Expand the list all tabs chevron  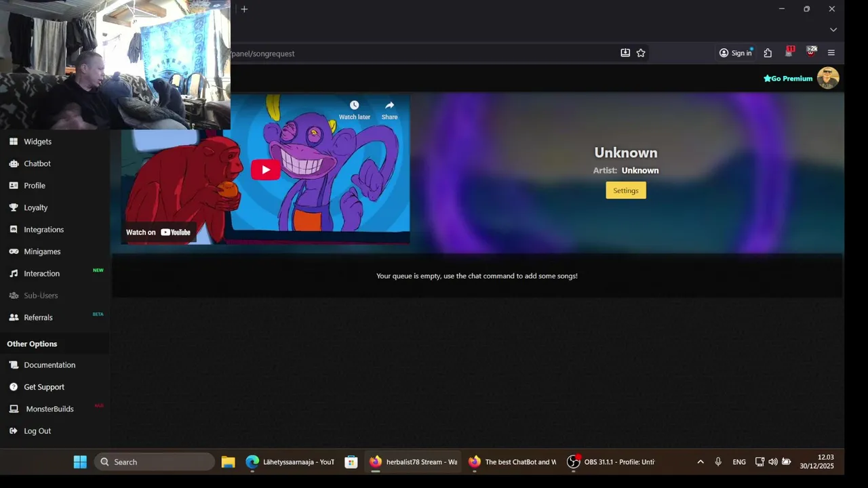pyautogui.click(x=833, y=30)
